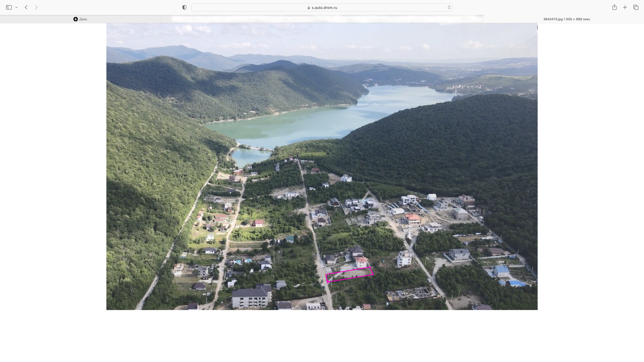Switch to the 3843473.jpg tab

[x=566, y=19]
